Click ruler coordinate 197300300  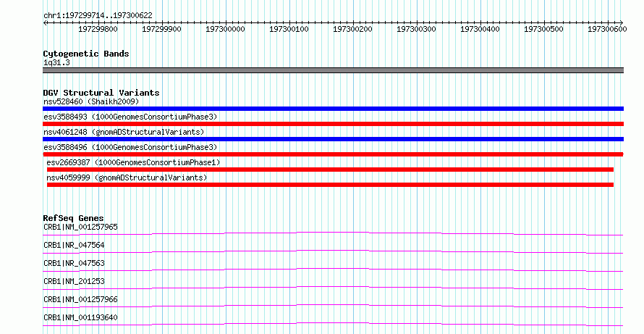(416, 30)
